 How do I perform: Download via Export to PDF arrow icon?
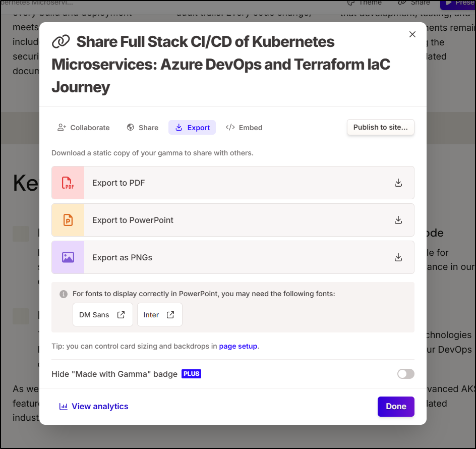398,183
